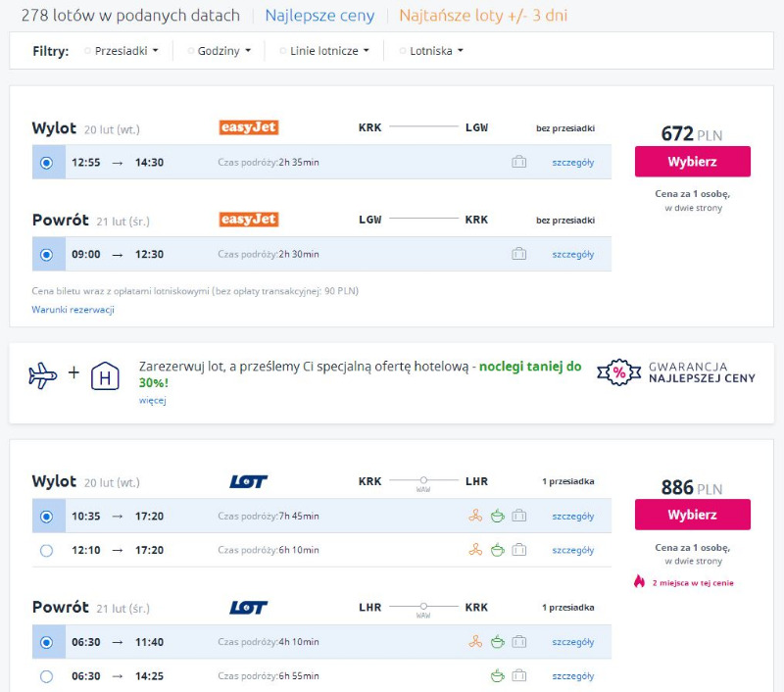Click the orange fan icon on 10:35 LOT flight
The image size is (784, 692).
pos(475,517)
